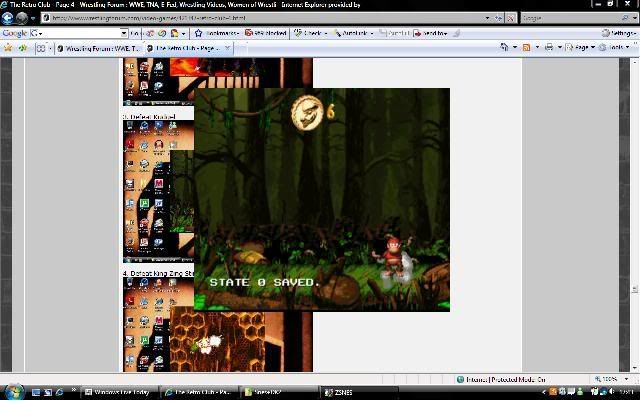
Task: Click the Google search box at top right
Action: click(571, 18)
